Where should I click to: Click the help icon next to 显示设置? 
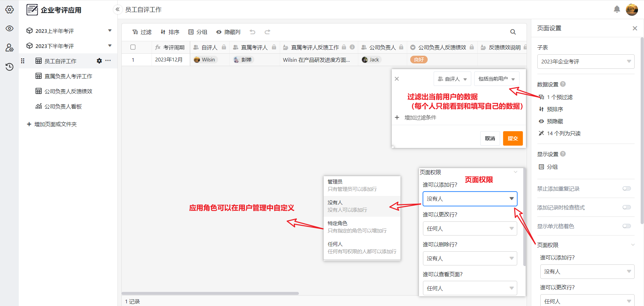(563, 154)
